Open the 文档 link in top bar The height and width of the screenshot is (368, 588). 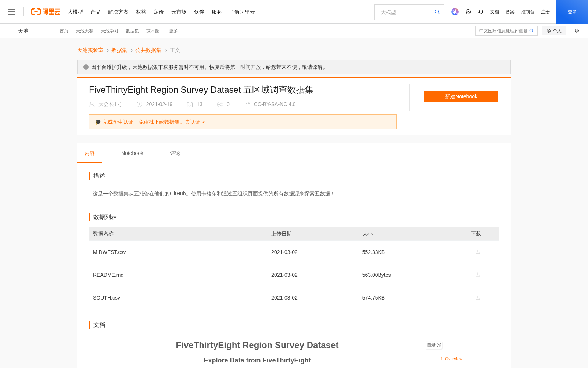pos(495,12)
